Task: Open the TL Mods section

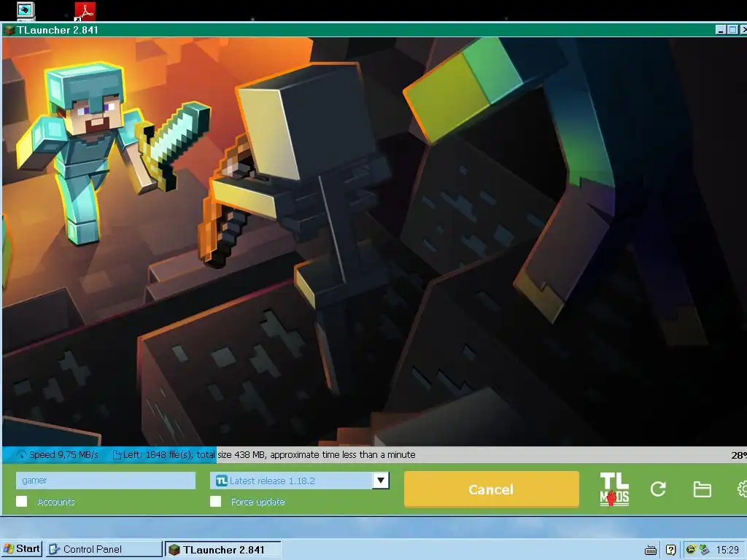Action: pyautogui.click(x=614, y=489)
